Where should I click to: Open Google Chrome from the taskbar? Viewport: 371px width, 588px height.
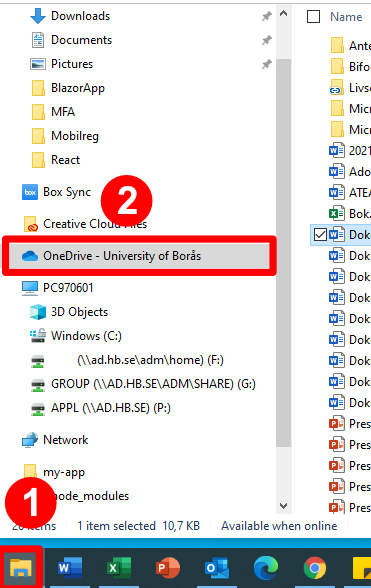coord(315,568)
